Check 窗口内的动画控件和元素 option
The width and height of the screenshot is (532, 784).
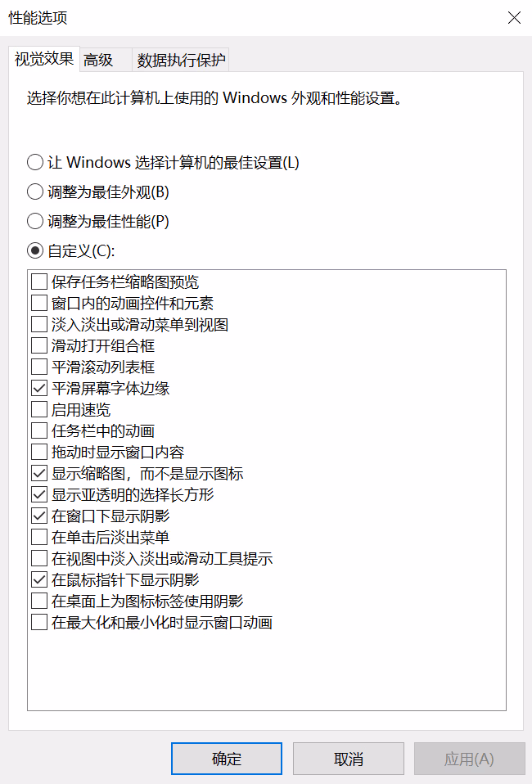(39, 304)
